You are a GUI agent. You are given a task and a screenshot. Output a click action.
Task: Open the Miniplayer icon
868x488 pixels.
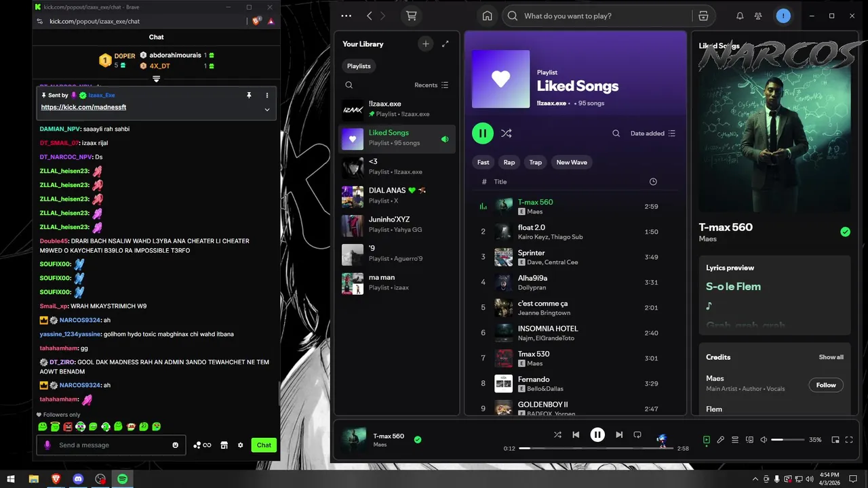835,440
